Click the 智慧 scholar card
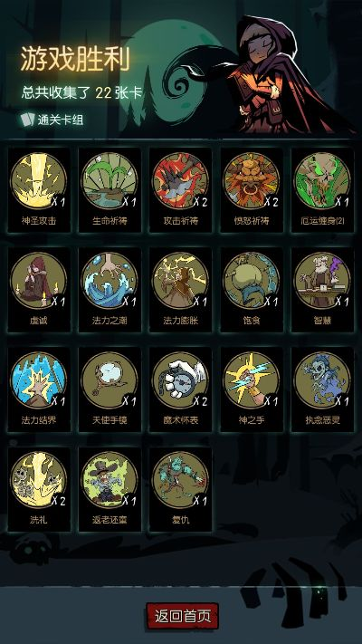This screenshot has height=644, width=362. 322,281
